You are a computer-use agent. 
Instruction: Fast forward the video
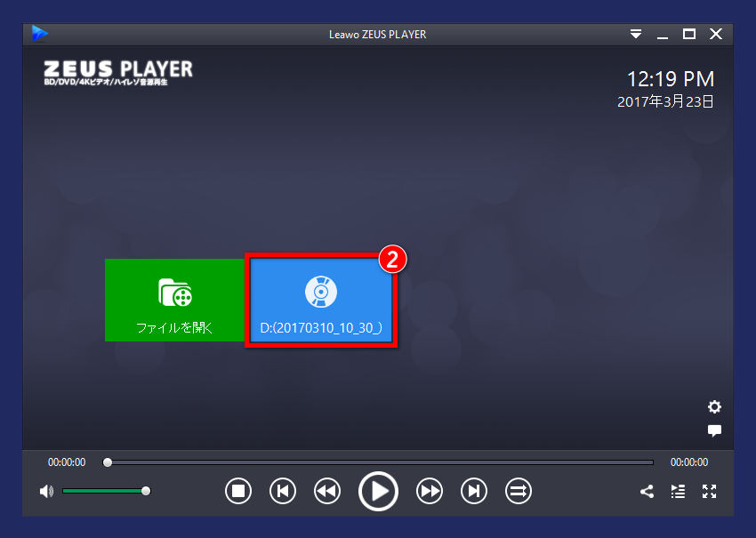tap(430, 490)
